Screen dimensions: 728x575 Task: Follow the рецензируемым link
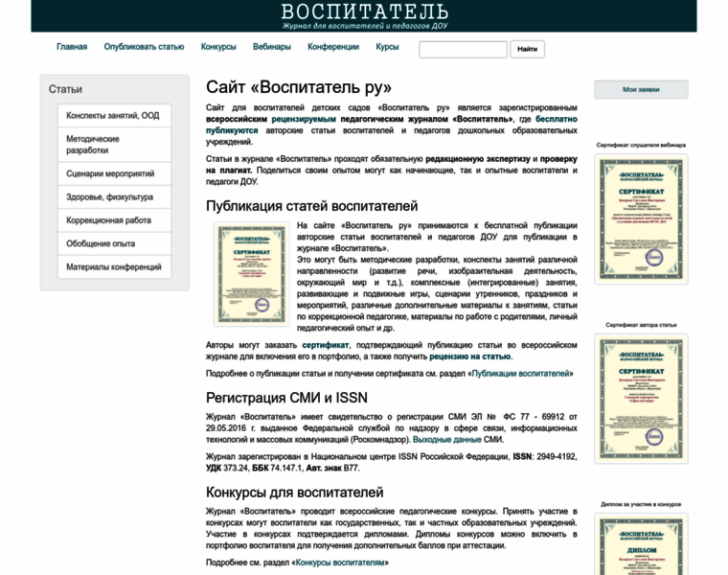tap(304, 120)
